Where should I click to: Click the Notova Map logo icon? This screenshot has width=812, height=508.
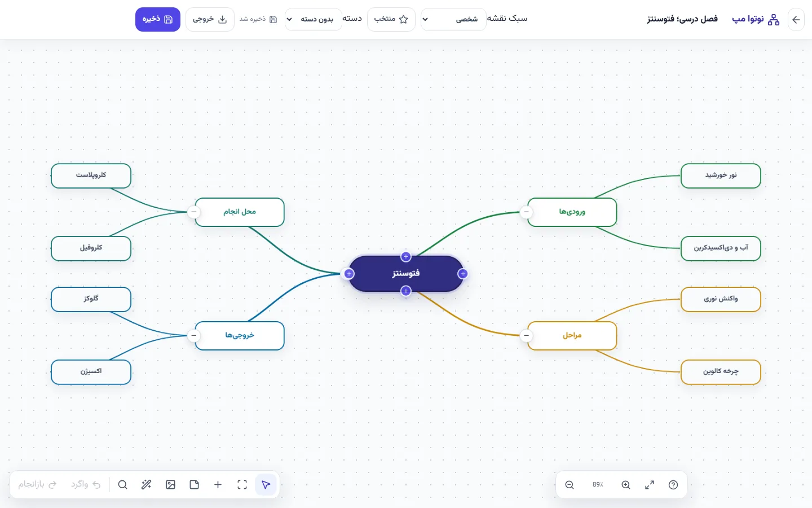tap(774, 20)
